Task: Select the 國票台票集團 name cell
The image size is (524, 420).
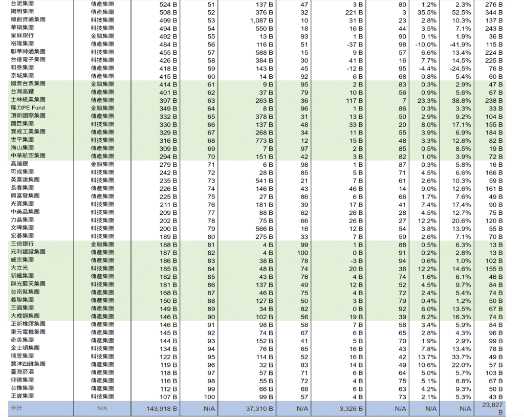Action: click(x=28, y=84)
